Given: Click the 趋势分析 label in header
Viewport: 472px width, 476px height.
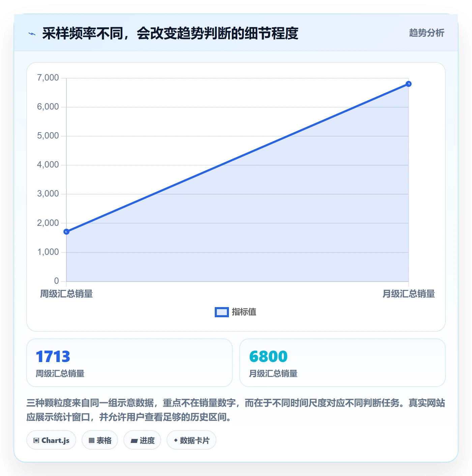Looking at the screenshot, I should coord(426,33).
